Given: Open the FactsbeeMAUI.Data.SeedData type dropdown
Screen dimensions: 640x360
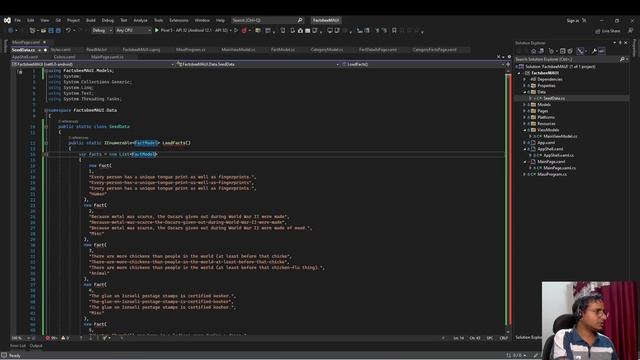Looking at the screenshot, I should 258,64.
